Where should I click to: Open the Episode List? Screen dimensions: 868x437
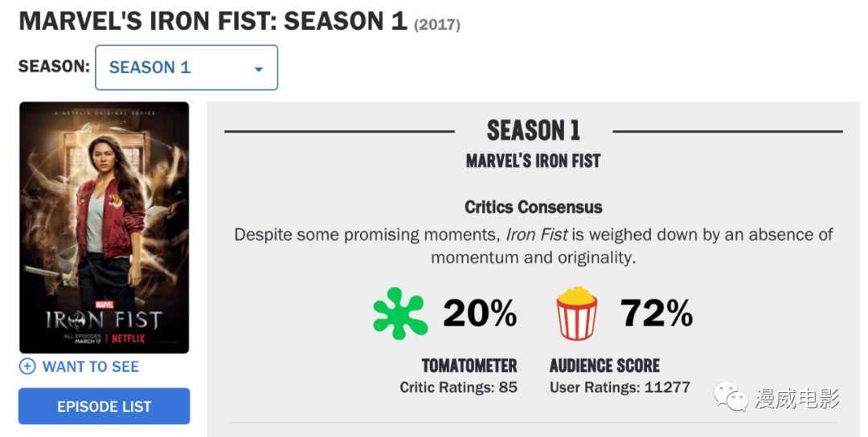[104, 406]
